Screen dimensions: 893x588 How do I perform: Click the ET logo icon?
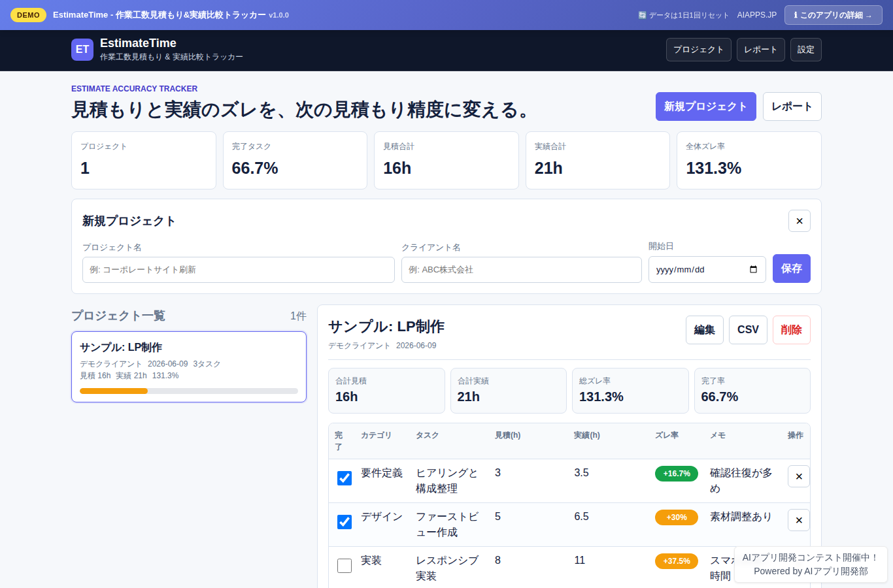click(82, 50)
